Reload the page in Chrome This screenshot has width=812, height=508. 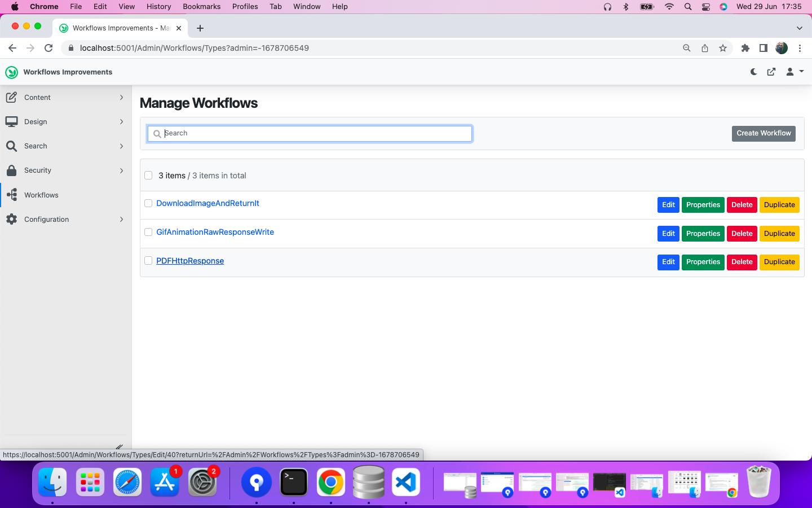coord(48,48)
